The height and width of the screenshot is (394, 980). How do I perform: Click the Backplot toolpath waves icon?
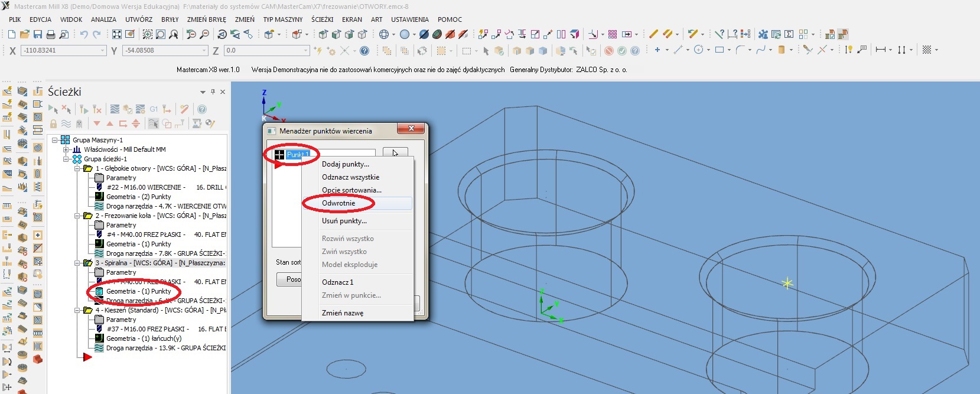pyautogui.click(x=115, y=109)
